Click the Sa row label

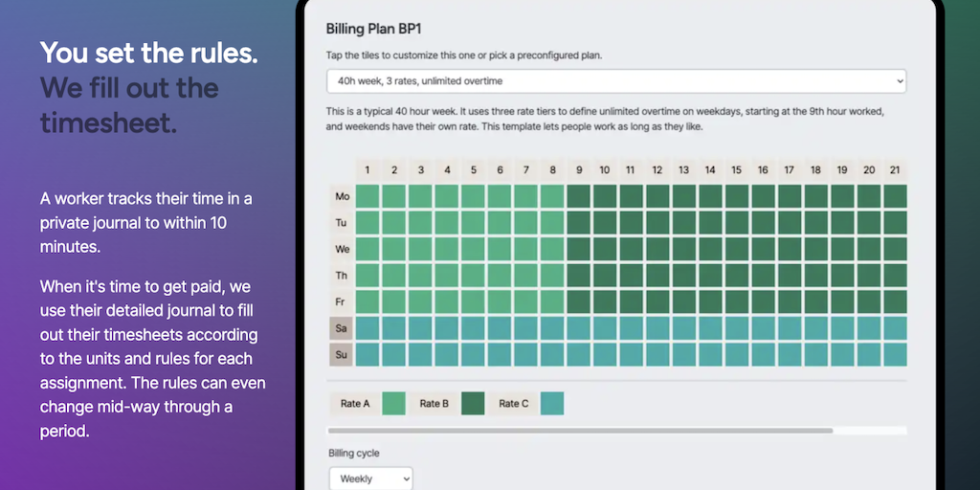(x=342, y=328)
